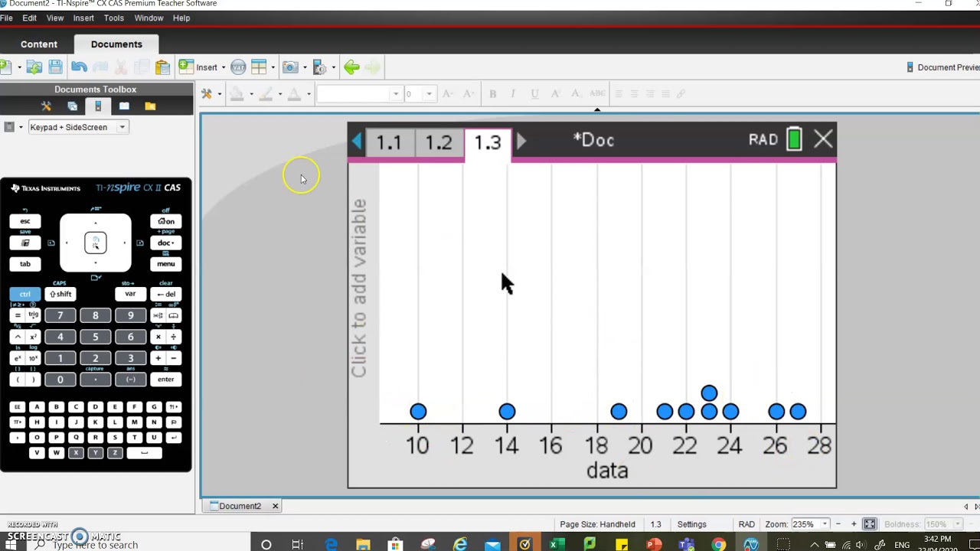Viewport: 980px width, 551px height.
Task: Click the Paste clipboard icon
Action: 162,67
